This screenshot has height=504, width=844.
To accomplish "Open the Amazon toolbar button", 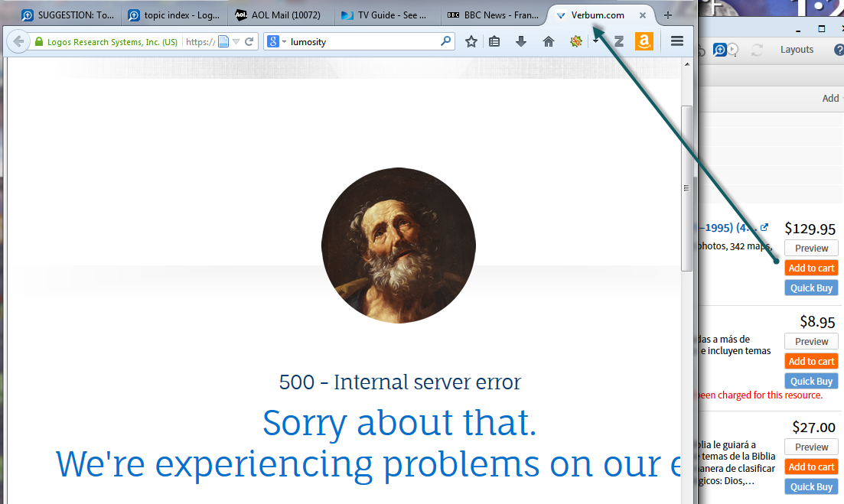I will click(644, 41).
